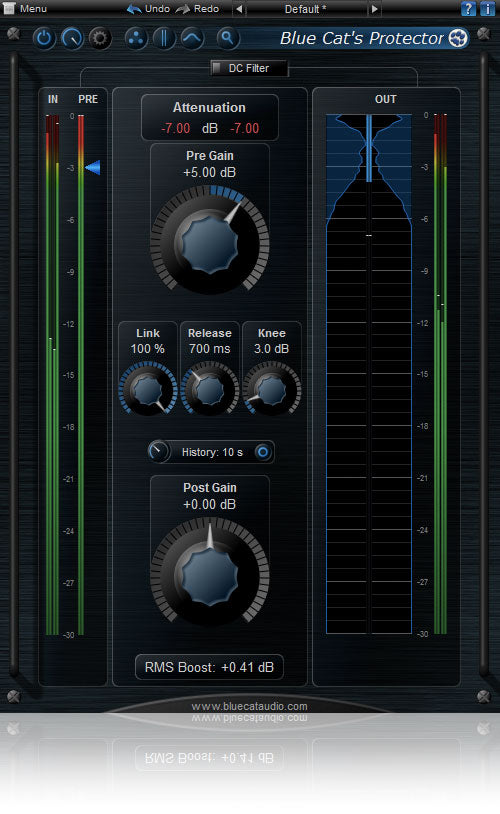Click the blue PRE threshold arrow marker

coord(93,167)
